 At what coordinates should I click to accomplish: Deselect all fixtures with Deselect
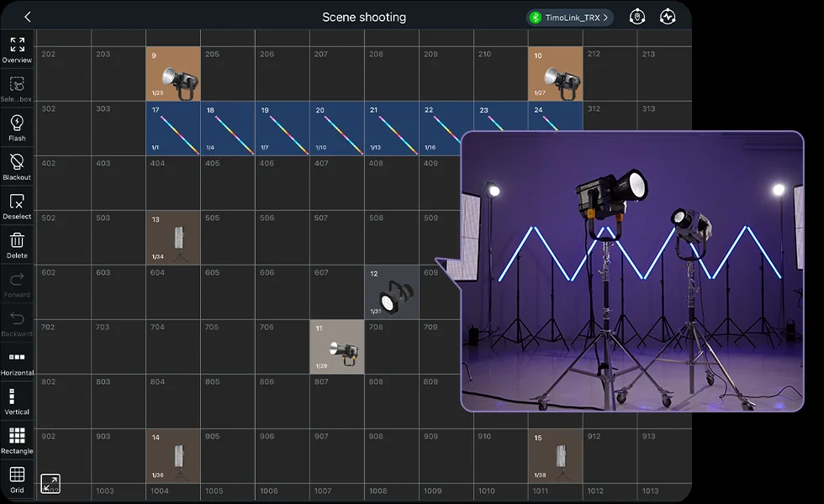coord(17,206)
